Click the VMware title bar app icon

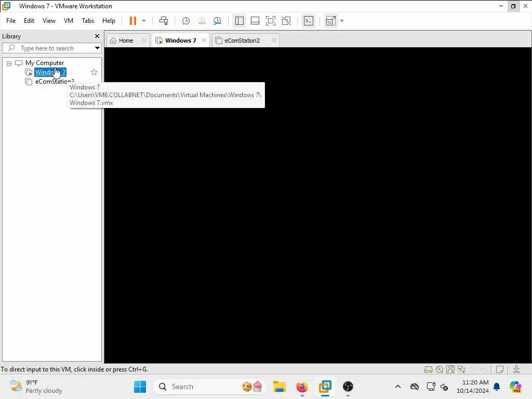6,6
